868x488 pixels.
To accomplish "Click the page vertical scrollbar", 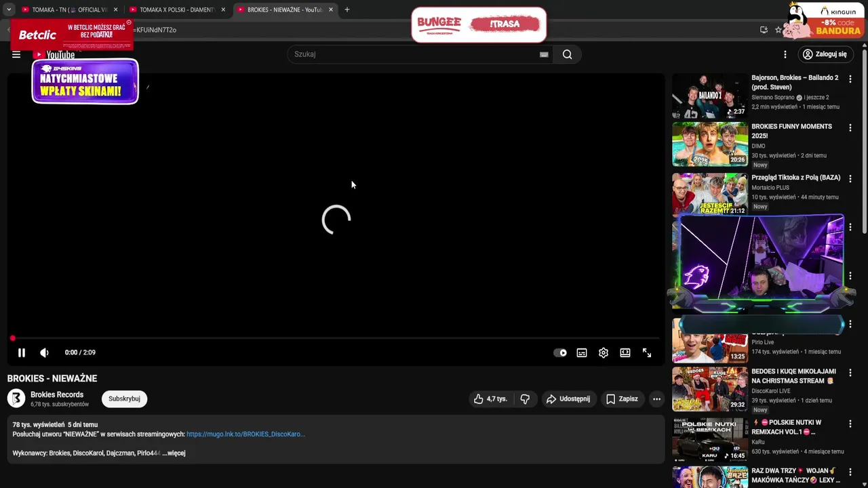I will tap(864, 142).
